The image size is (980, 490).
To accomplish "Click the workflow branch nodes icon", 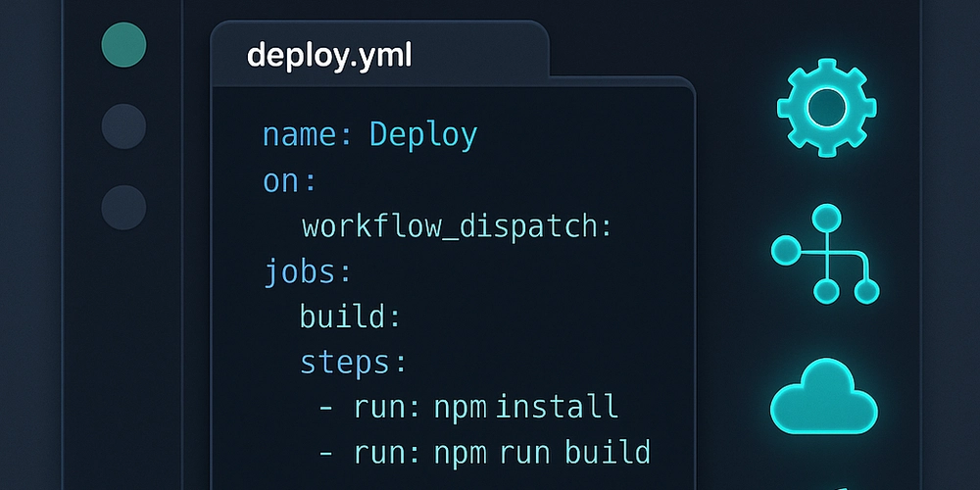I will pos(825,254).
